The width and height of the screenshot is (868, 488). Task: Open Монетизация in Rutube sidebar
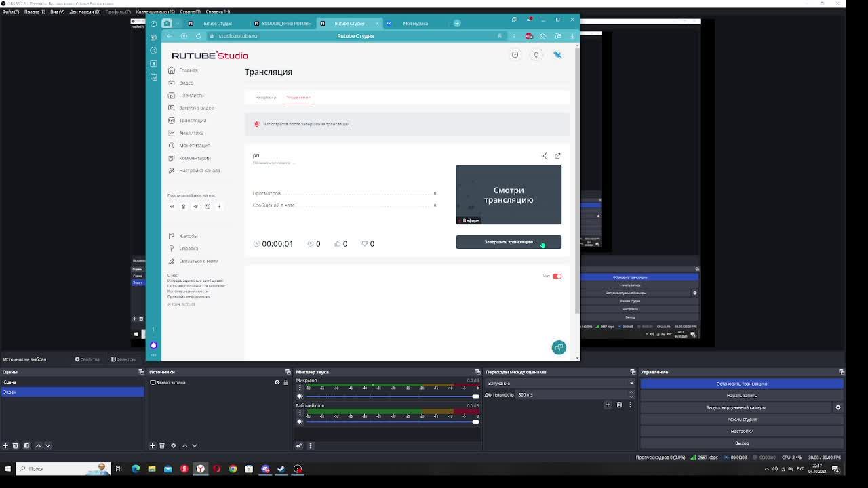pyautogui.click(x=195, y=146)
